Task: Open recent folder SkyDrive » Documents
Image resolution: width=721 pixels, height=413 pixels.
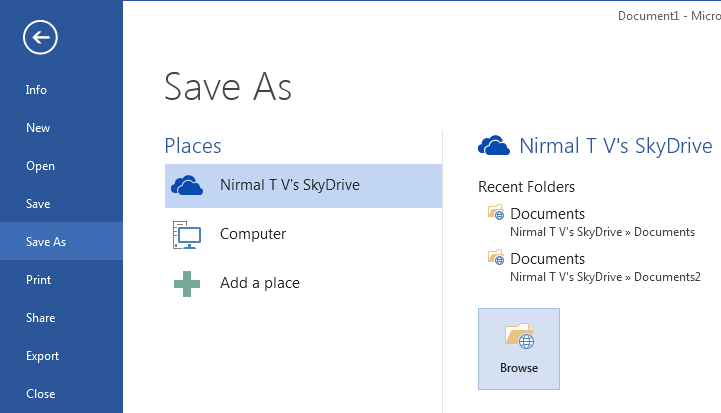Action: 593,222
